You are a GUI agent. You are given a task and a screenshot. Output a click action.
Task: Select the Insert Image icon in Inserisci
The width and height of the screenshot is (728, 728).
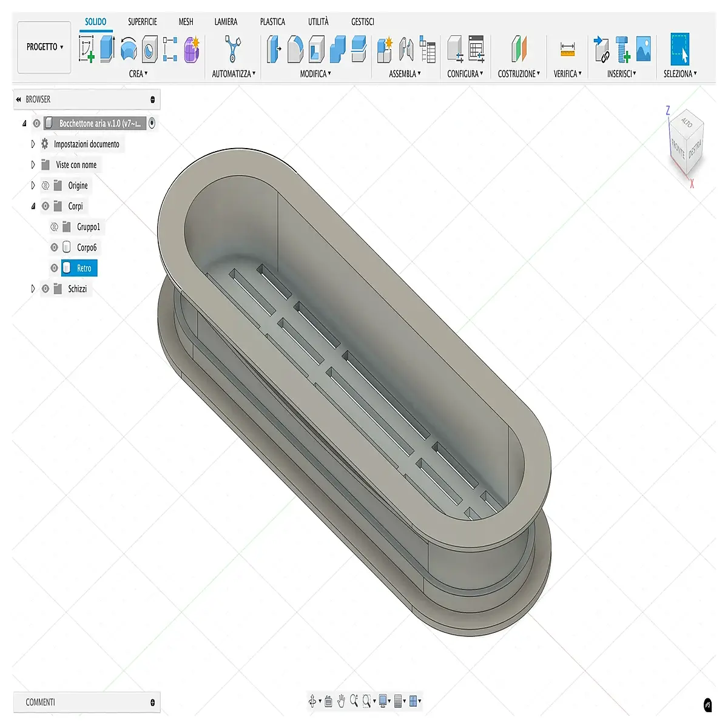[644, 49]
